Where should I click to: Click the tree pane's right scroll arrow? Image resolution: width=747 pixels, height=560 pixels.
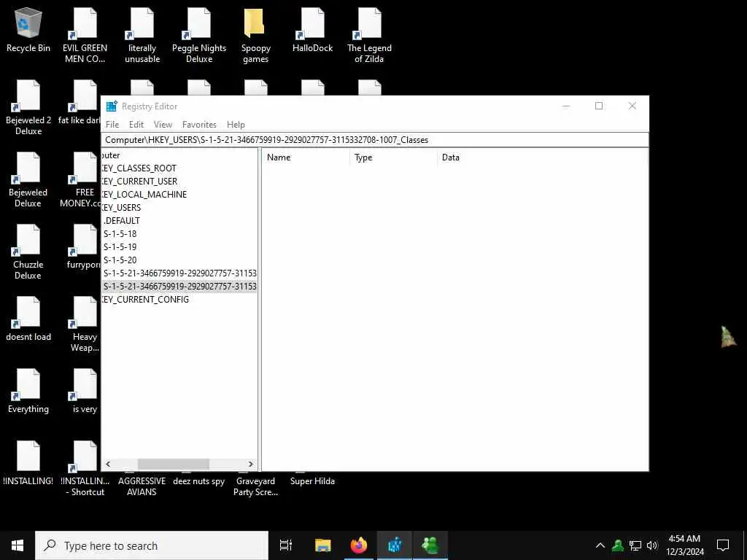(x=251, y=464)
